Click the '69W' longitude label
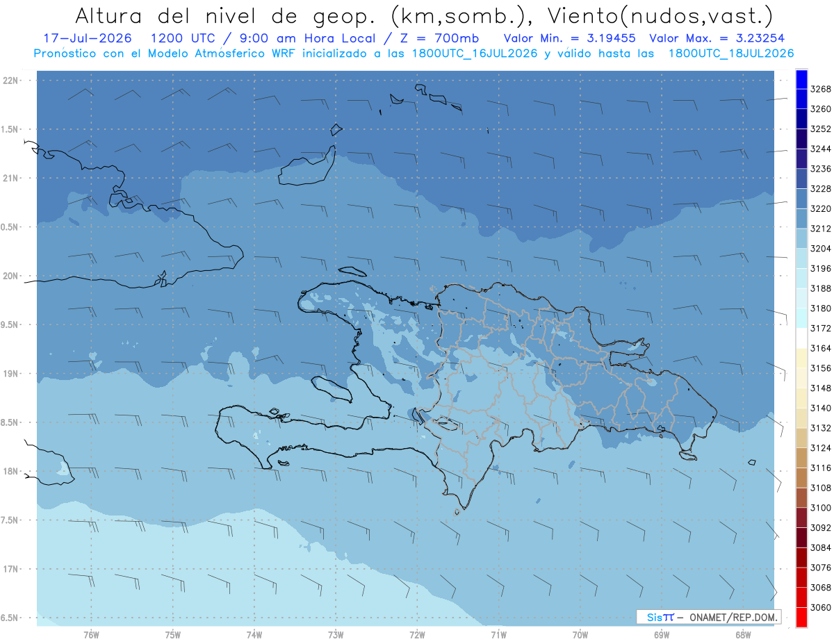 (662, 635)
